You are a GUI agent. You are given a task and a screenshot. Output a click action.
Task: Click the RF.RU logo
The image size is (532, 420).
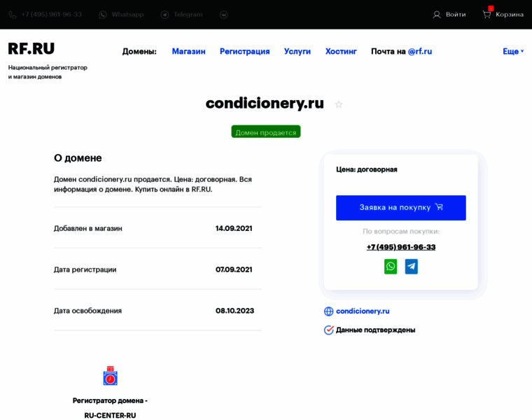pos(31,49)
